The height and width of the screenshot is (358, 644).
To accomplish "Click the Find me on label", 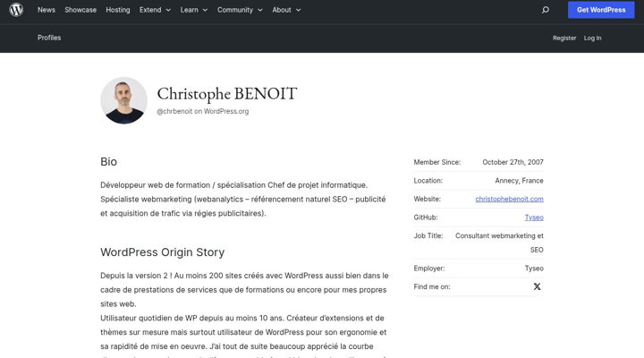I will [432, 286].
